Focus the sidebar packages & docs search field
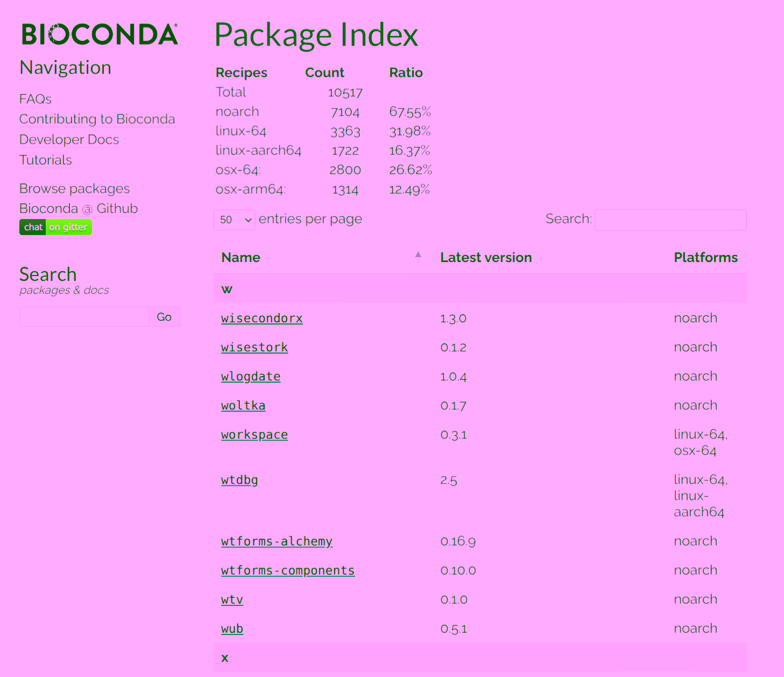 84,317
